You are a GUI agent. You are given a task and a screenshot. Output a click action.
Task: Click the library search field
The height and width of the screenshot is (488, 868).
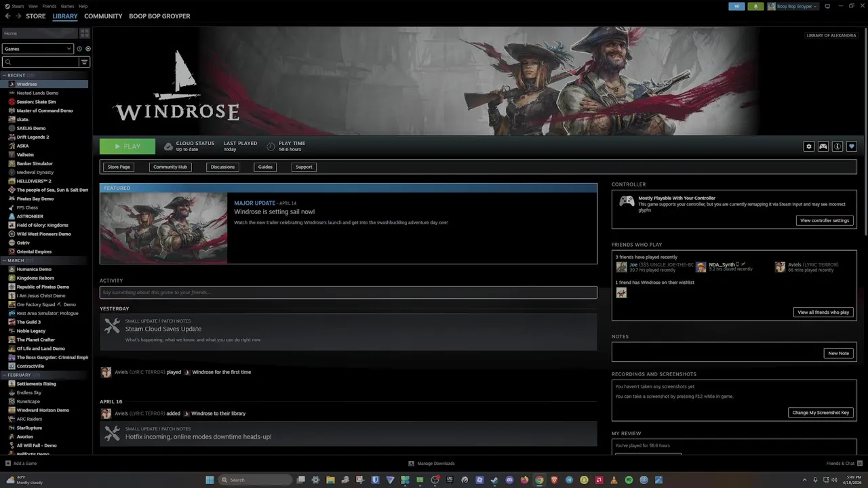coord(41,62)
